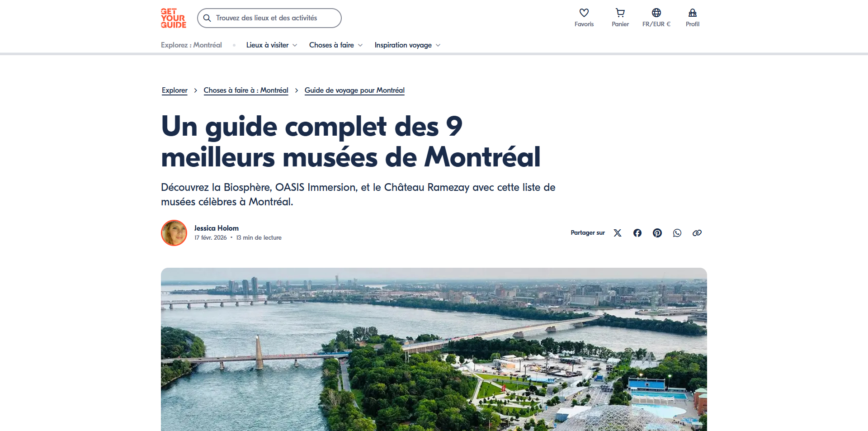Image resolution: width=868 pixels, height=431 pixels.
Task: Open the Montréal aerial hero image
Action: [x=434, y=349]
